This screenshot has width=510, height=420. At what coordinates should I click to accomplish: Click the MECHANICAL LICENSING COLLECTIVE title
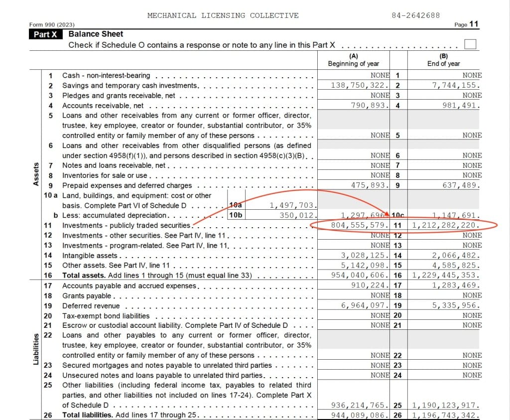(223, 15)
